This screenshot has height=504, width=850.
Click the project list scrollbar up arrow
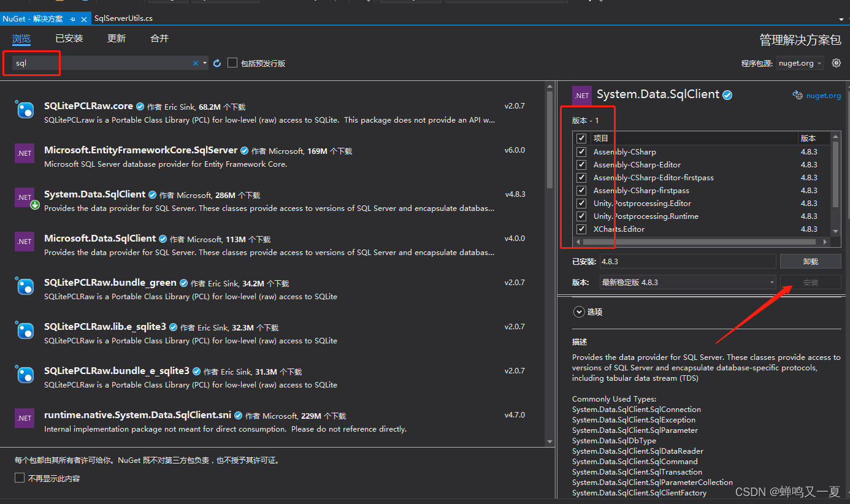pyautogui.click(x=835, y=136)
